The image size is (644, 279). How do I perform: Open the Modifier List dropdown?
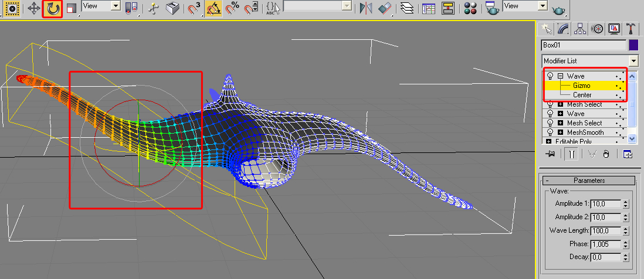point(633,61)
